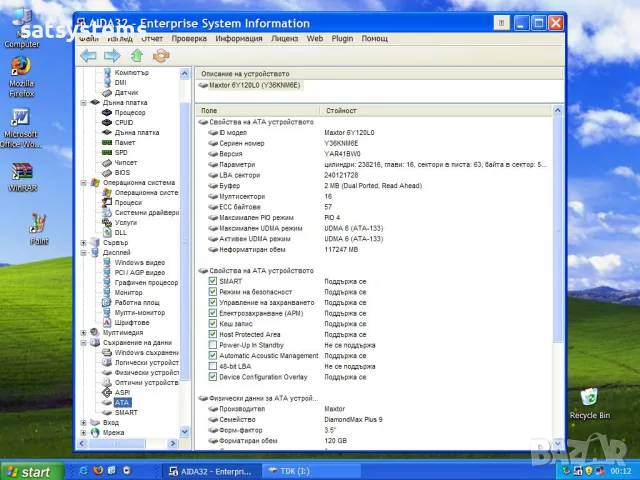Select Шрифтове tree item
The width and height of the screenshot is (640, 480).
(x=132, y=322)
